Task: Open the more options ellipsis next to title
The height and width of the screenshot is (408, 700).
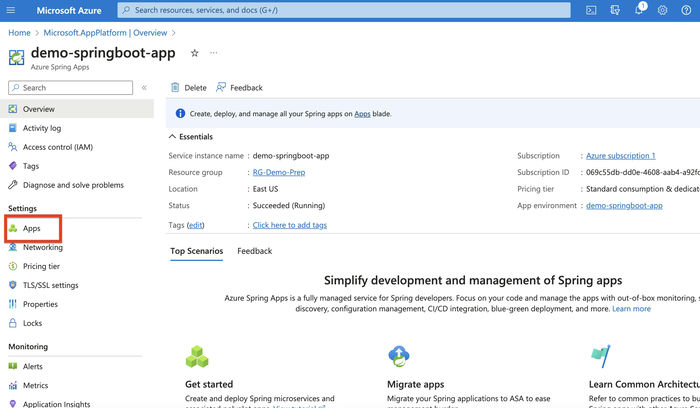Action: click(214, 53)
